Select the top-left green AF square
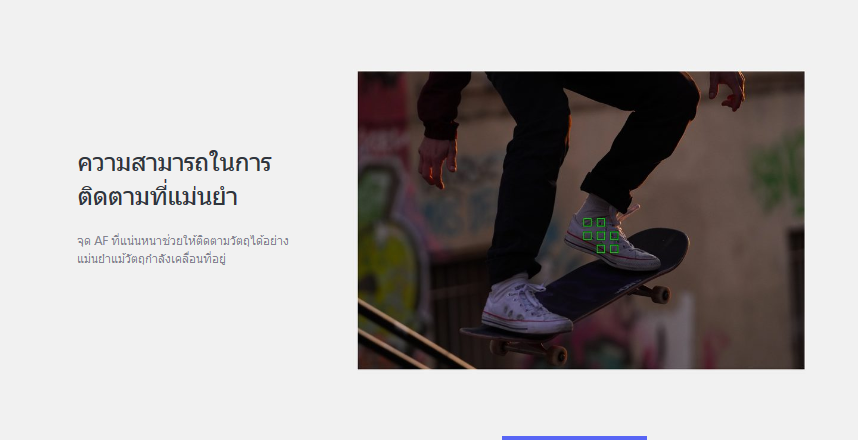This screenshot has width=858, height=440. [x=588, y=223]
